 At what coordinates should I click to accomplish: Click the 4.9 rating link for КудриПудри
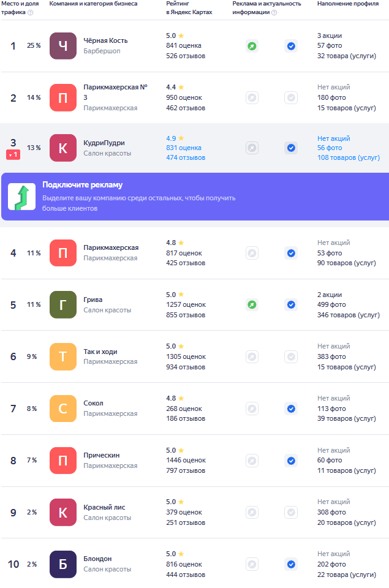tap(175, 138)
